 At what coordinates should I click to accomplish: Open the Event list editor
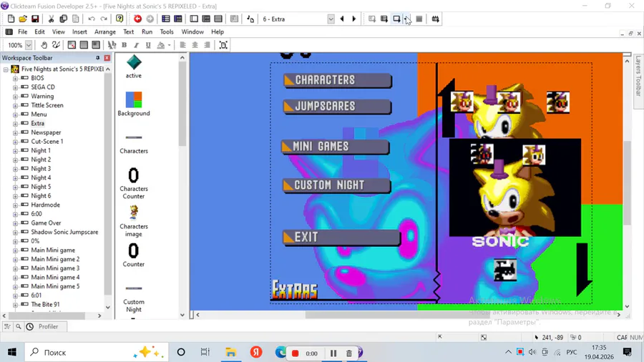click(x=218, y=19)
